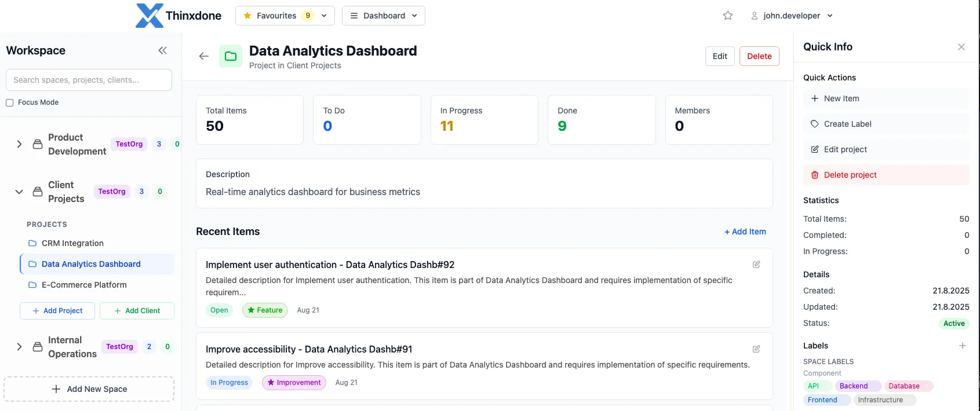Click the workspace search input field
Viewport: 980px width, 411px height.
point(89,80)
